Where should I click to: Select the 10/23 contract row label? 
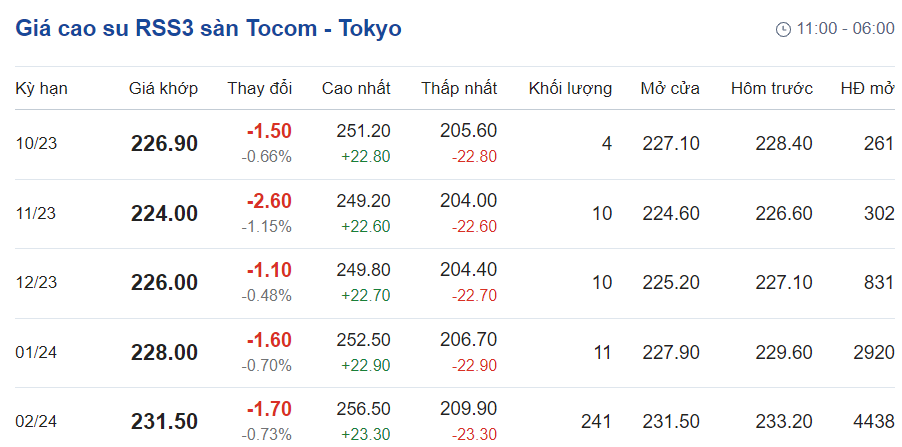point(37,144)
